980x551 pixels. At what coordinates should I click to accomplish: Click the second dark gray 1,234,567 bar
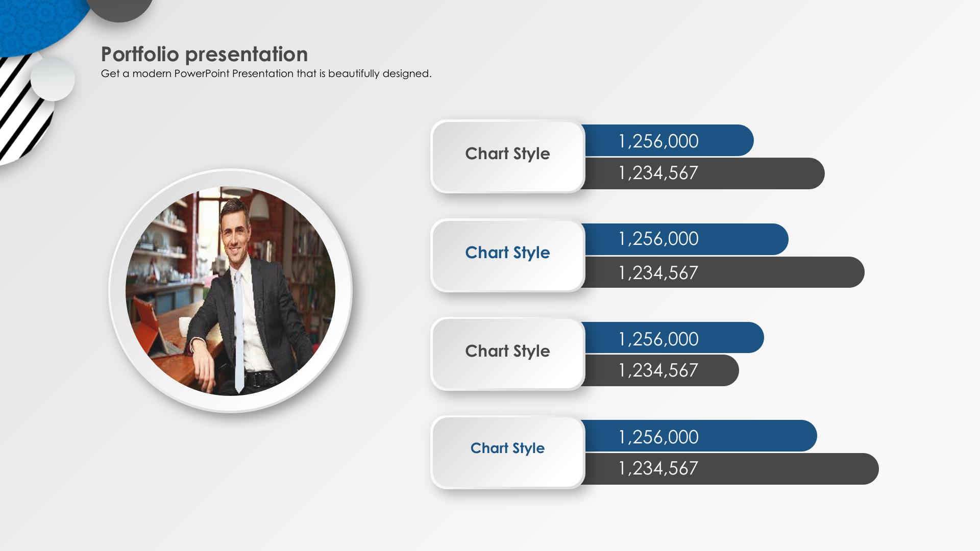tap(724, 272)
